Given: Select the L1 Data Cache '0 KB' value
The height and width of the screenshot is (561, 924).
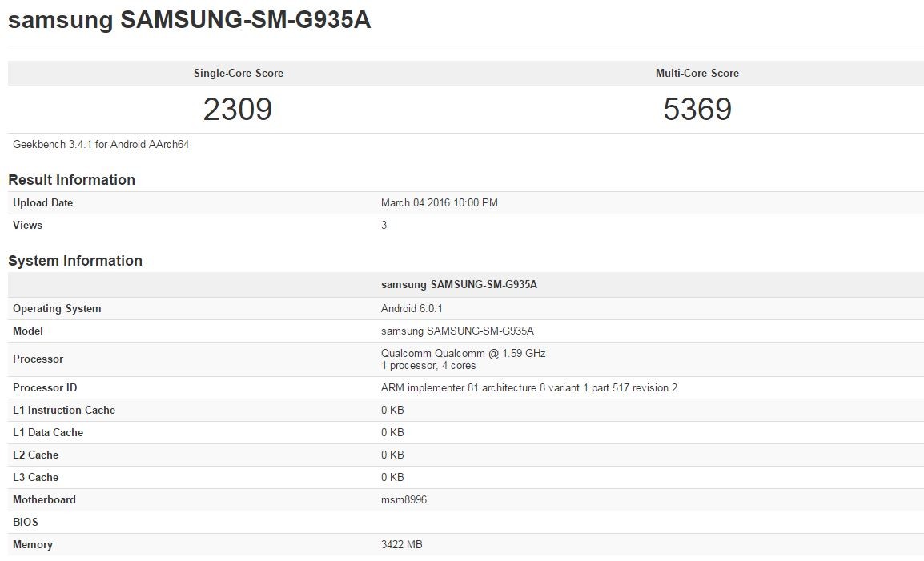Looking at the screenshot, I should tap(392, 432).
